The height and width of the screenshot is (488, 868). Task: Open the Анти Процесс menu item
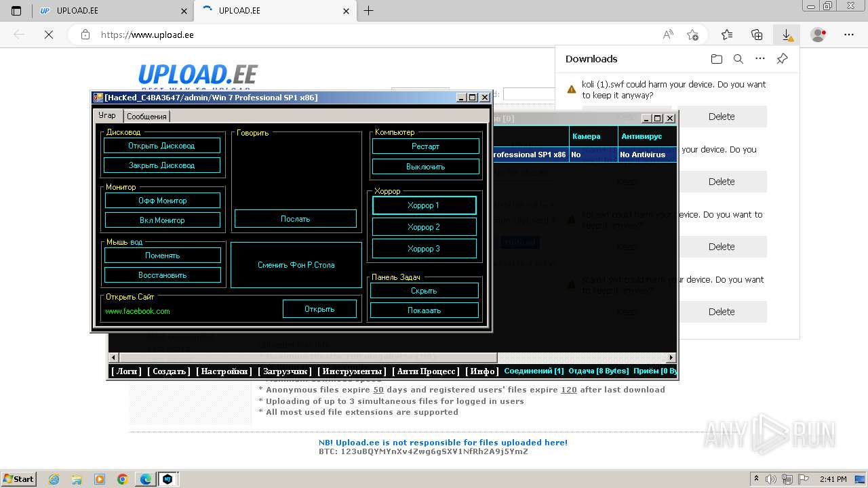(426, 371)
